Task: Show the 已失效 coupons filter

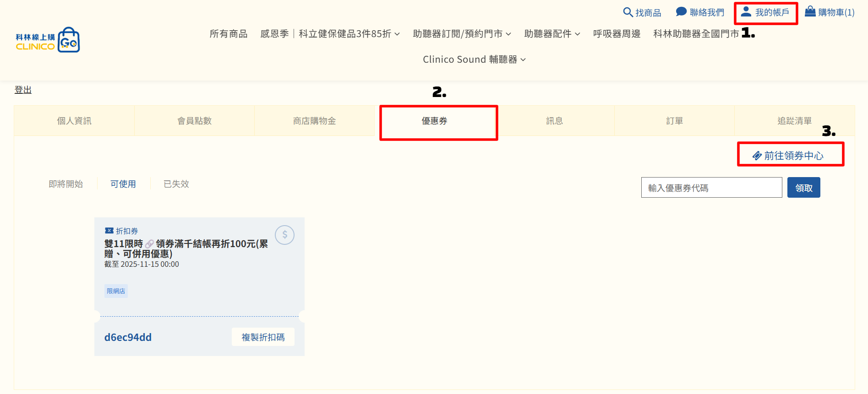Action: click(x=176, y=184)
